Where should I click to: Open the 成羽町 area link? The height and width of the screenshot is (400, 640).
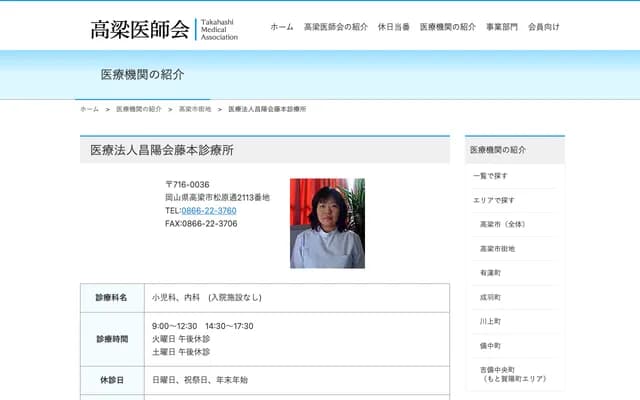click(490, 297)
